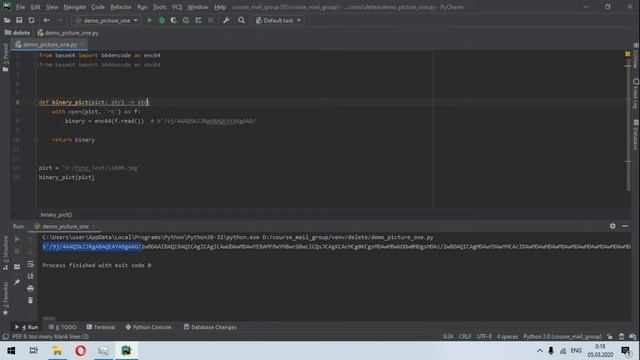
Task: Click the delete breadcrumb folder
Action: 17,33
